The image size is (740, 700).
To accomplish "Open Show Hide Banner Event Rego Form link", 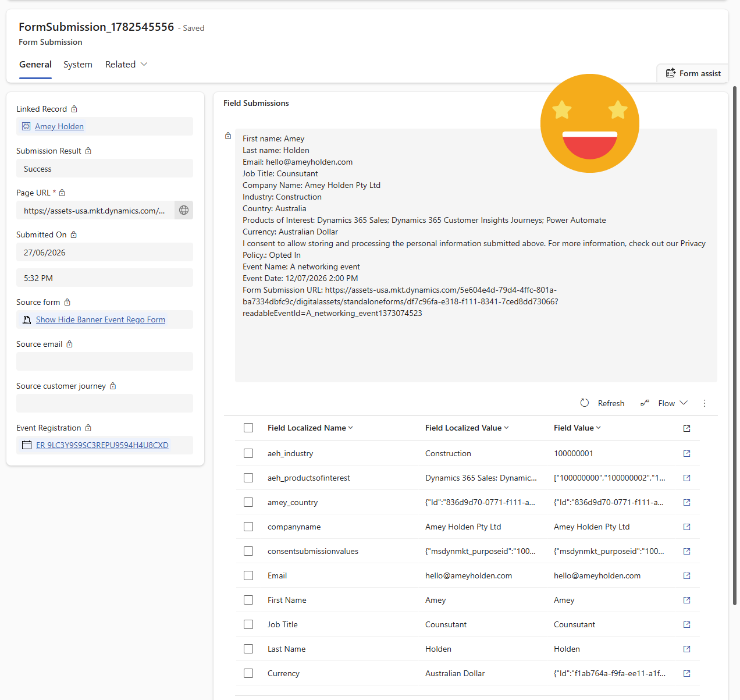I will pyautogui.click(x=101, y=319).
